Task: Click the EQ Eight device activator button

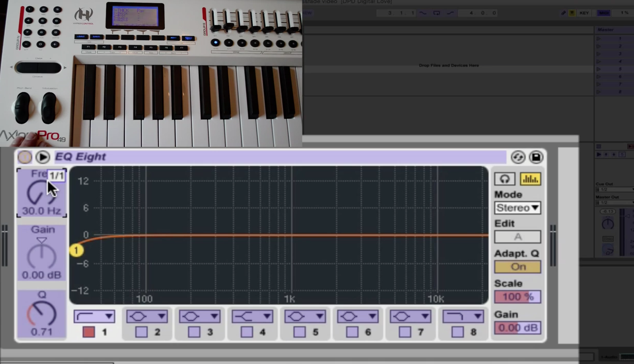Action: click(x=25, y=157)
